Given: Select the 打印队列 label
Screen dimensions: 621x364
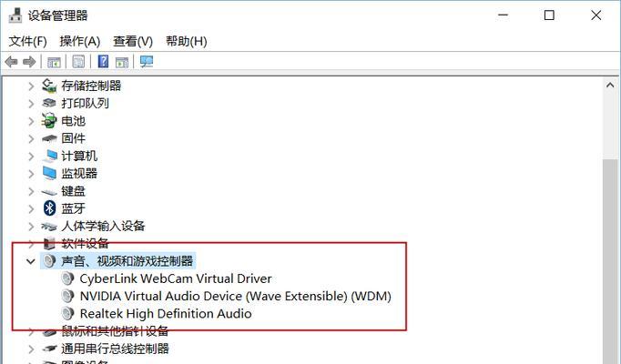Looking at the screenshot, I should (86, 103).
